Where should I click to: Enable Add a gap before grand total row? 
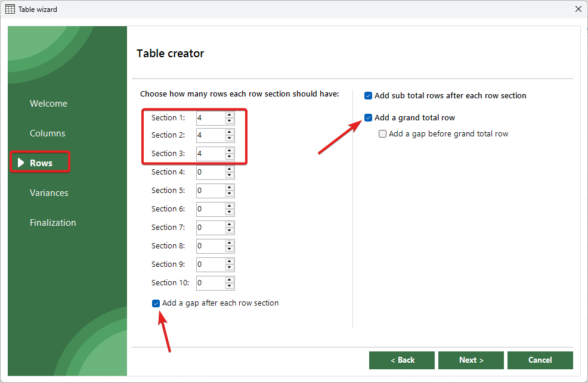tap(383, 134)
